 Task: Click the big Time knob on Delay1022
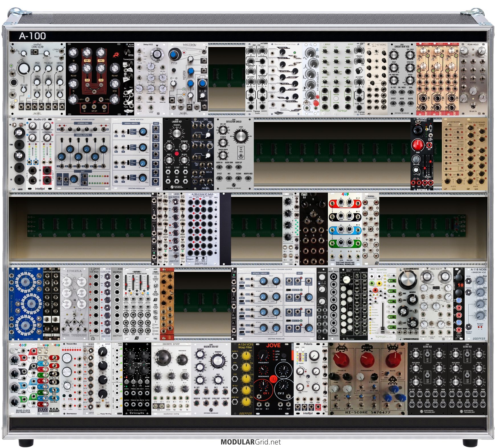[x=156, y=54]
